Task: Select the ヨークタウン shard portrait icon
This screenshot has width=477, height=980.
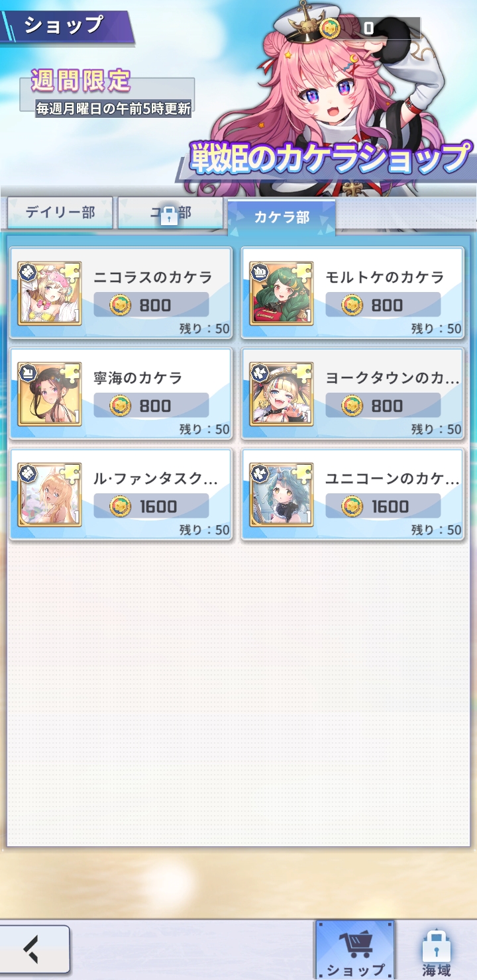Action: coord(282,394)
